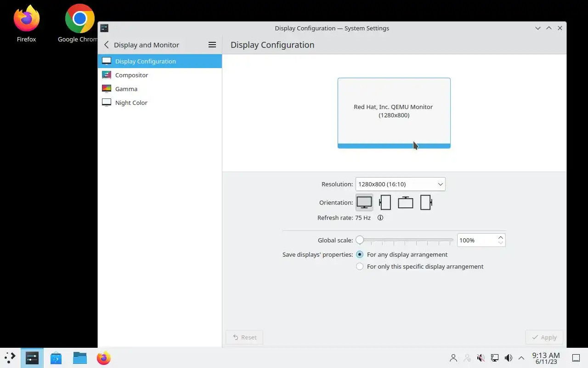Screen dimensions: 588x368
Task: Open the sidebar hamburger menu
Action: pyautogui.click(x=212, y=45)
